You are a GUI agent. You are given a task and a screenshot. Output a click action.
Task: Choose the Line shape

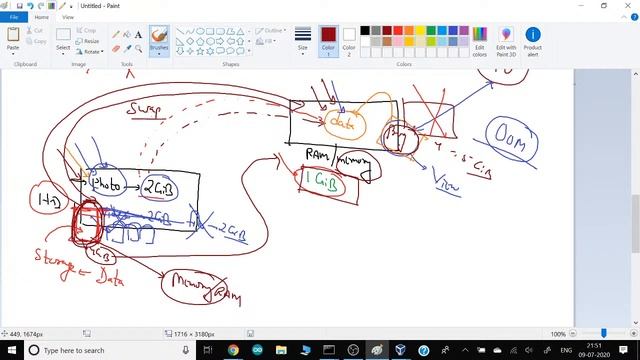click(x=180, y=31)
